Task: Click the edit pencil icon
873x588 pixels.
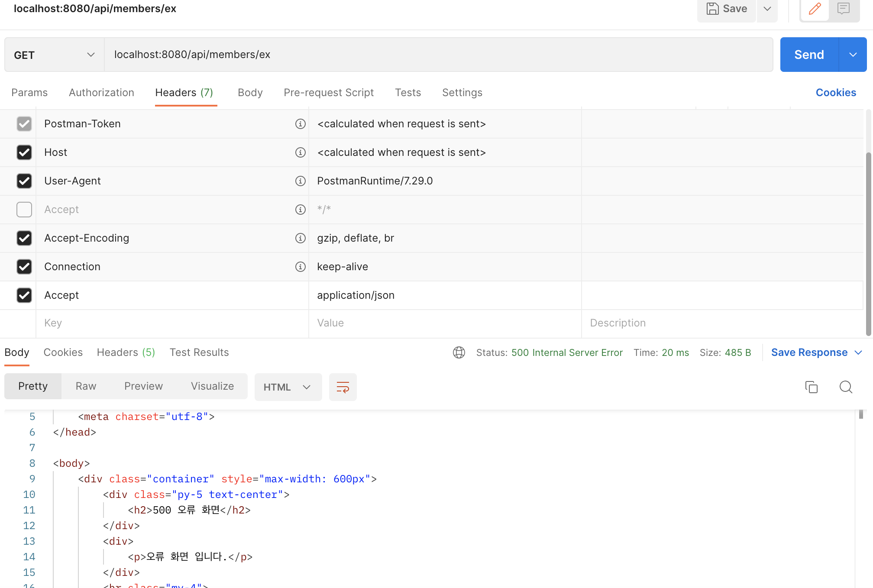Action: click(x=815, y=9)
